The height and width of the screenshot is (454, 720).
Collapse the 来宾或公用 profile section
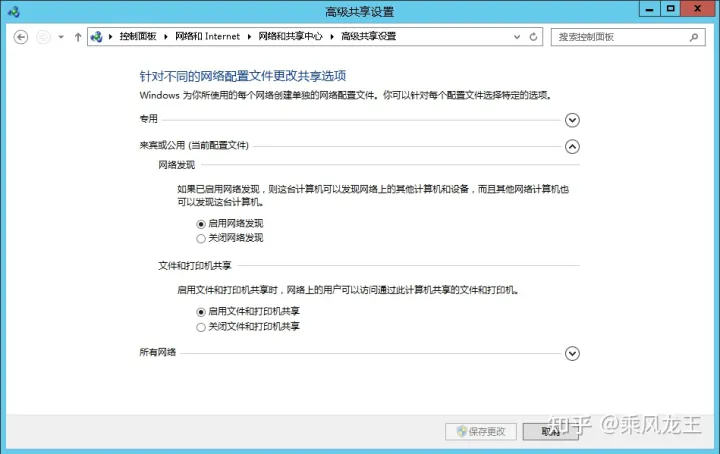[572, 147]
